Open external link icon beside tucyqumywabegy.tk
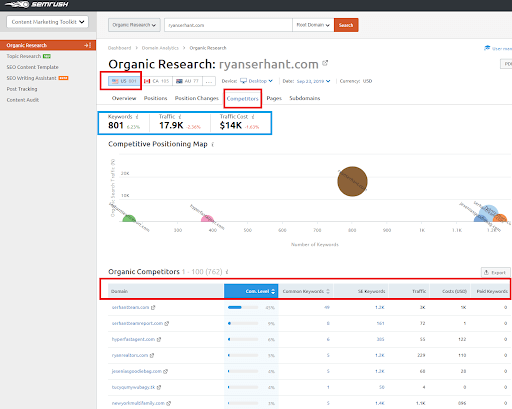 point(159,387)
